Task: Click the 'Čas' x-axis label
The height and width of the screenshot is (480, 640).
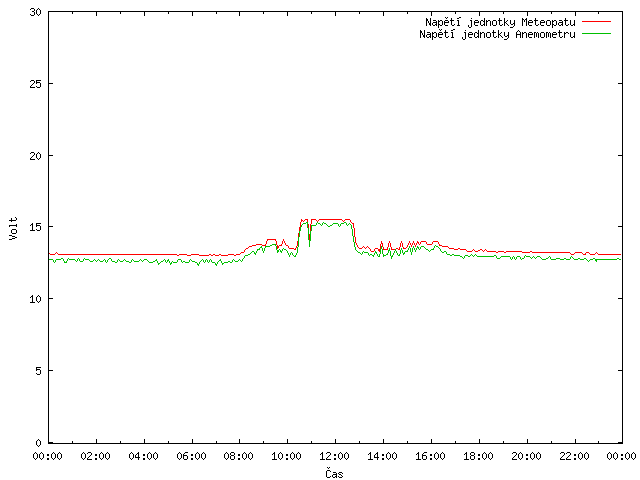Action: tap(334, 473)
